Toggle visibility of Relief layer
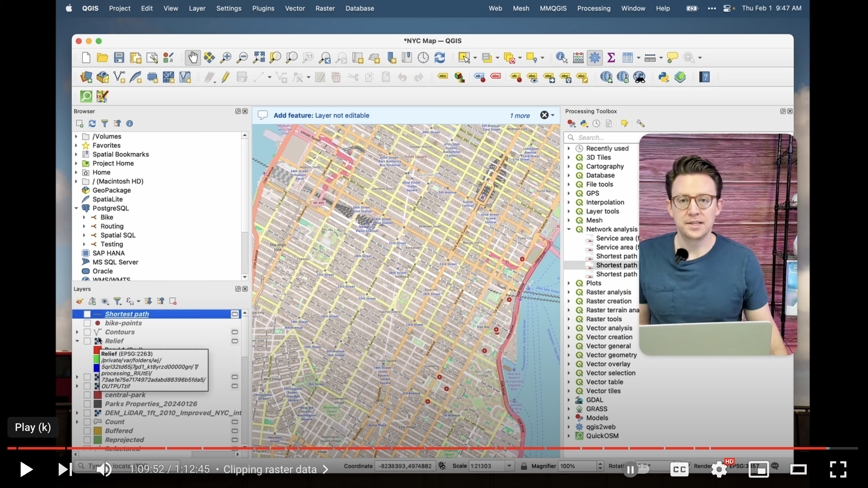Image resolution: width=868 pixels, height=488 pixels. click(x=87, y=341)
